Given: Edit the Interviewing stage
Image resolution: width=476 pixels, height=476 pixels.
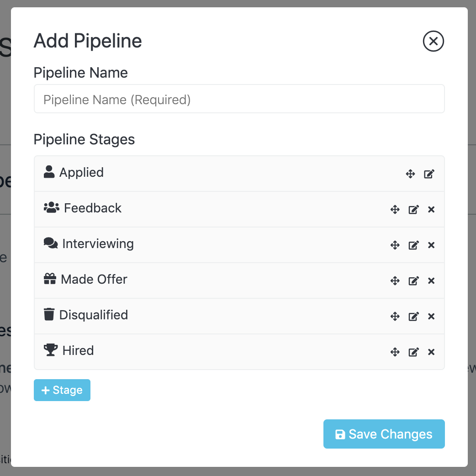Looking at the screenshot, I should (413, 245).
